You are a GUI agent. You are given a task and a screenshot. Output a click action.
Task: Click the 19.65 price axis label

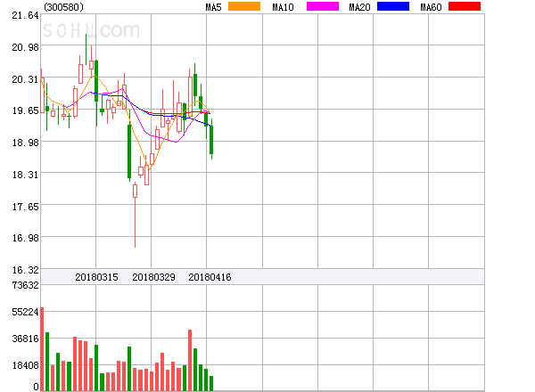25,110
